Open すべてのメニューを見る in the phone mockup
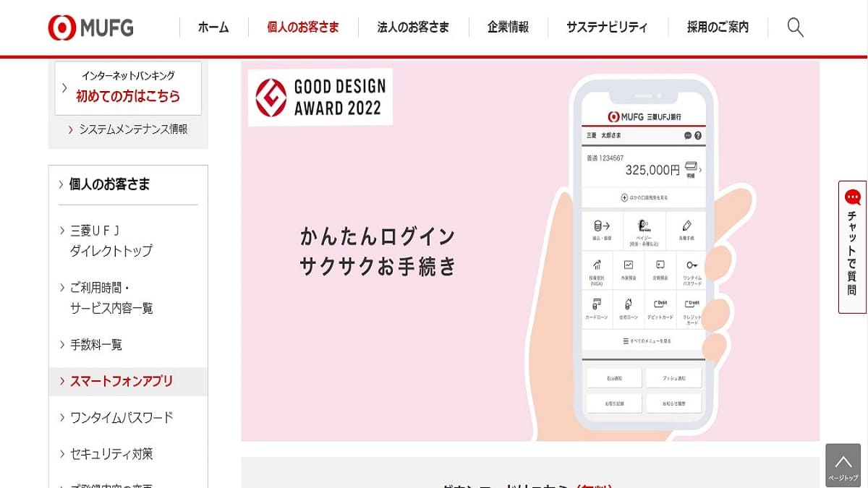This screenshot has width=868, height=488. 647,341
